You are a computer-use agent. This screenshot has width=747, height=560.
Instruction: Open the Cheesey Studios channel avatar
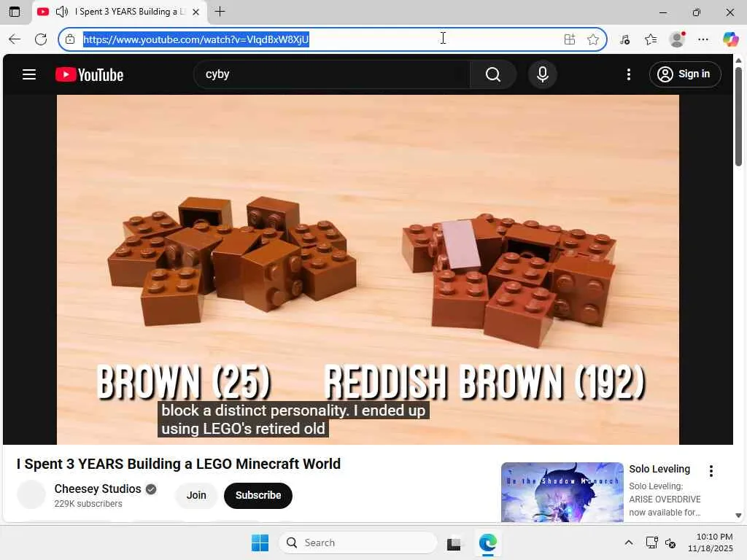click(x=31, y=495)
